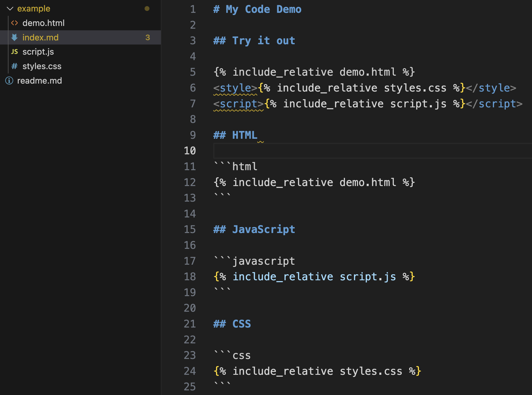Click the HTML file icon beside demo.html
The height and width of the screenshot is (395, 532).
(x=14, y=23)
